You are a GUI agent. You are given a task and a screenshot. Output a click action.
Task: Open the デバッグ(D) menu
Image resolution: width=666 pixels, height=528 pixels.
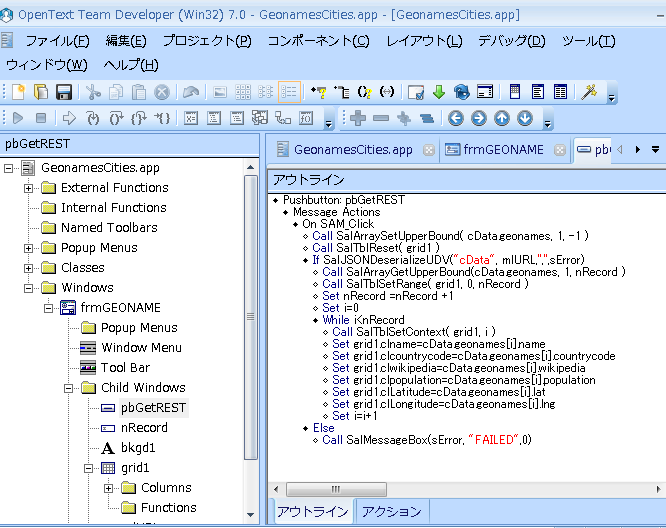511,41
